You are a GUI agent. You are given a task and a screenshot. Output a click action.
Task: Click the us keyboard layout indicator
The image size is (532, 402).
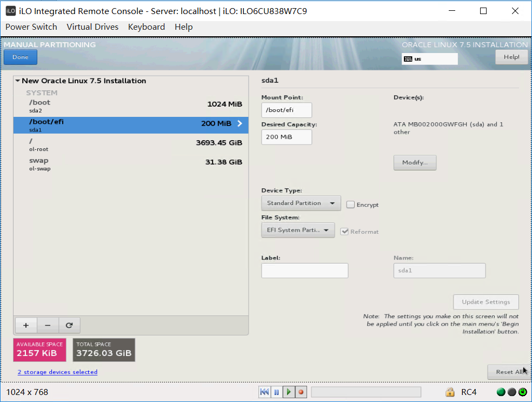429,58
